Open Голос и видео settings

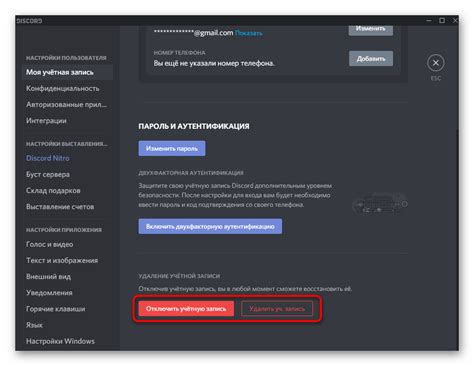(x=49, y=244)
